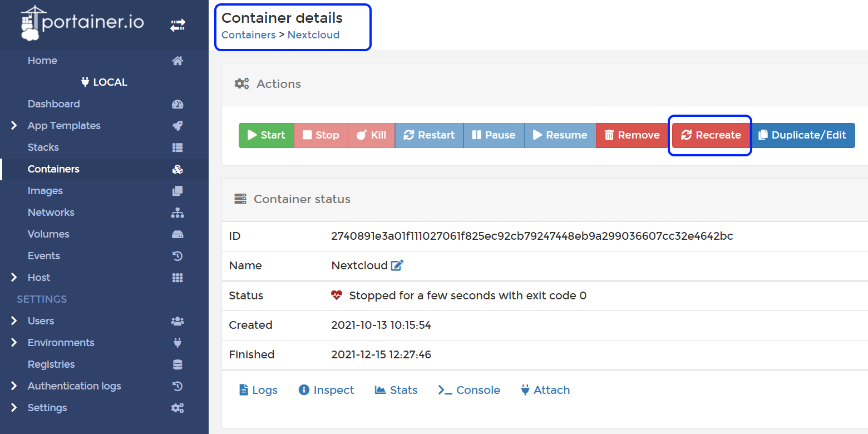Image resolution: width=868 pixels, height=434 pixels.
Task: Click the Resume button
Action: [560, 135]
